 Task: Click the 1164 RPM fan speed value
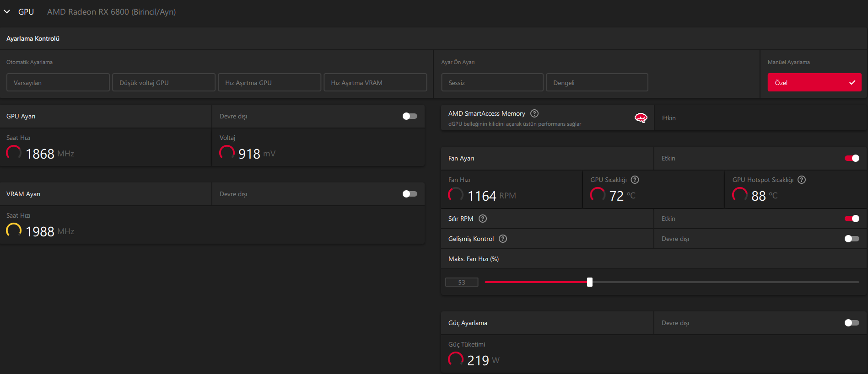tap(491, 196)
